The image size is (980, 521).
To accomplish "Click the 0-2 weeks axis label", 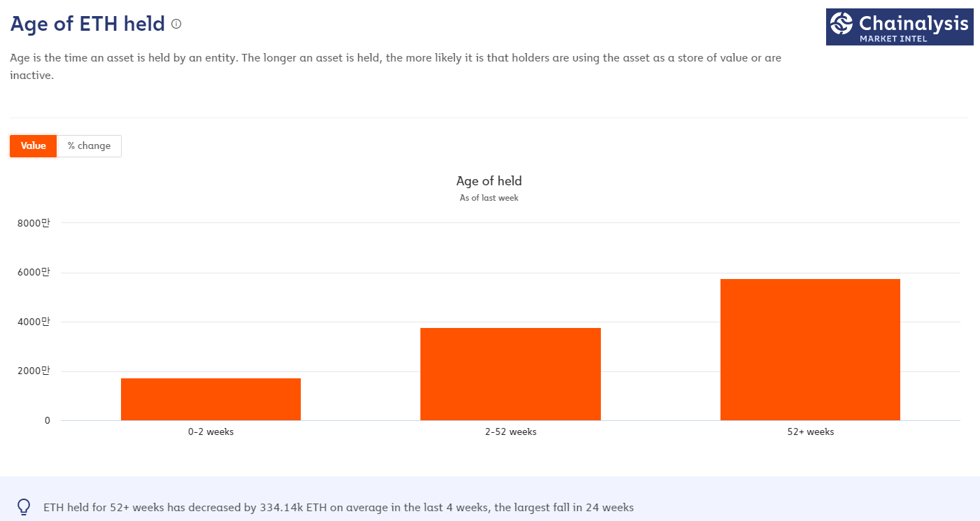I will pyautogui.click(x=211, y=432).
